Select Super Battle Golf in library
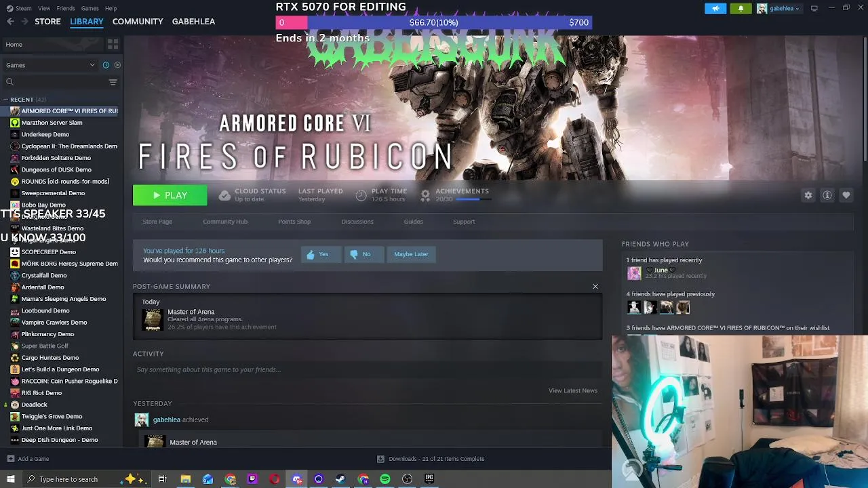 point(45,346)
